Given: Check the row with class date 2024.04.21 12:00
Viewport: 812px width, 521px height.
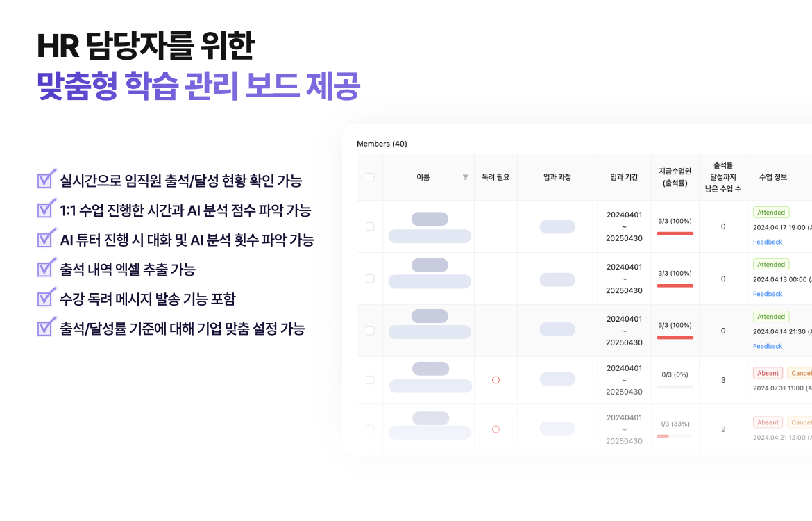Looking at the screenshot, I should [370, 429].
